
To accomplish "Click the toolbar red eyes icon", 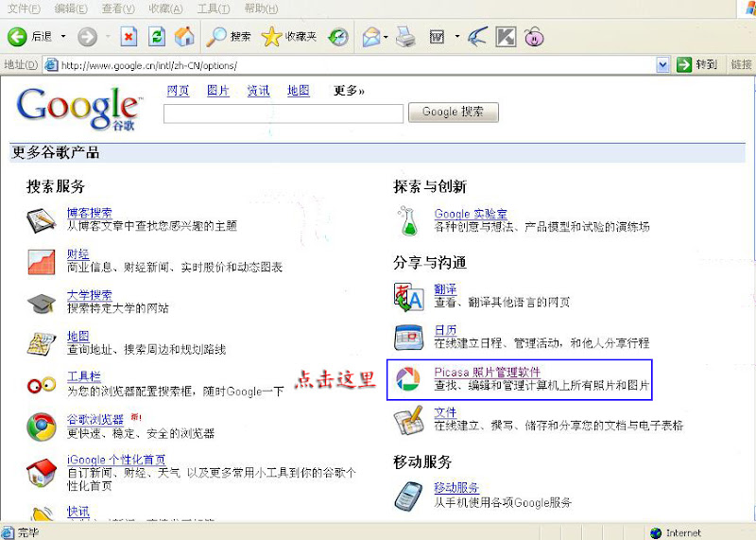I will (42, 385).
